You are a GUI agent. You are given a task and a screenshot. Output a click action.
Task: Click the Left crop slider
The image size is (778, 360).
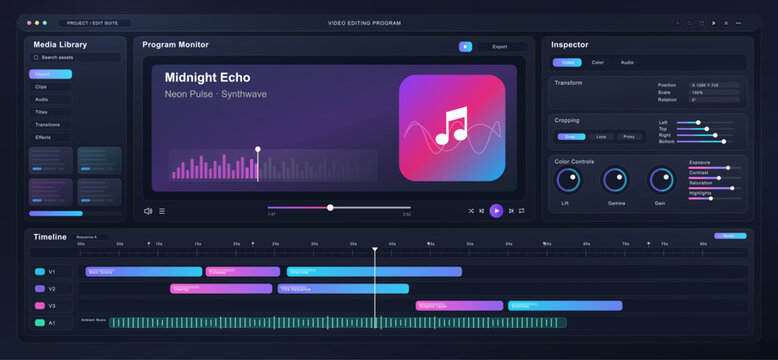click(705, 122)
